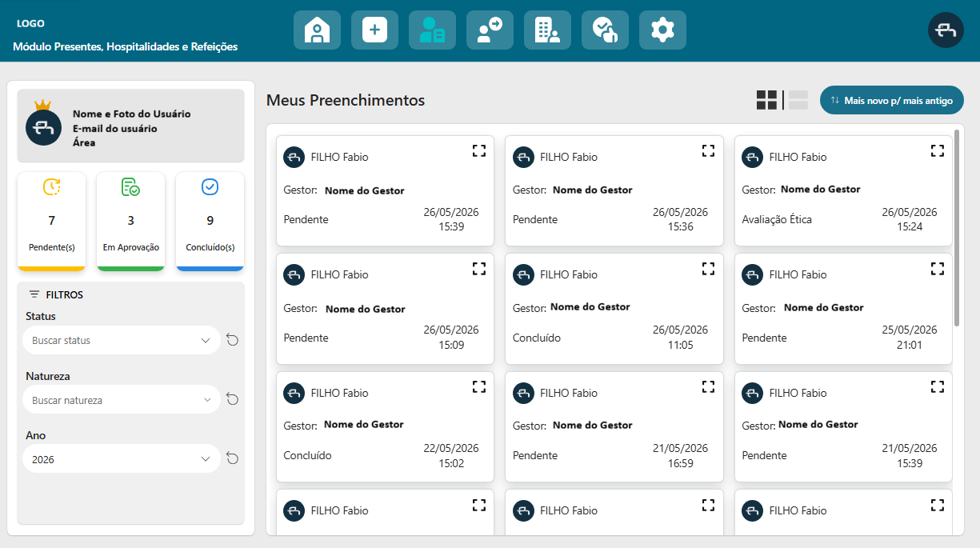
Task: Select the Concluído(s) counter tile
Action: click(x=210, y=222)
